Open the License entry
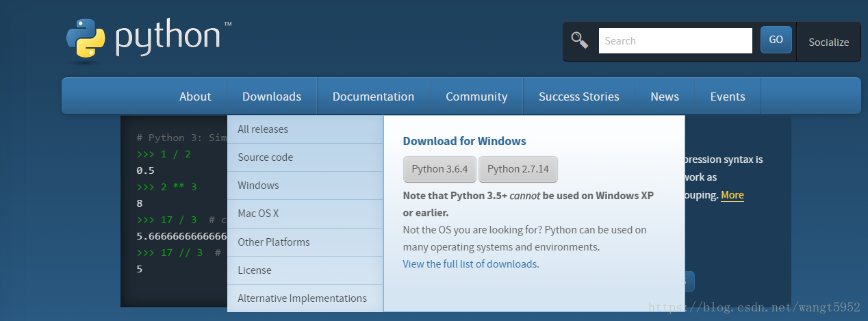The image size is (868, 321). click(x=305, y=270)
